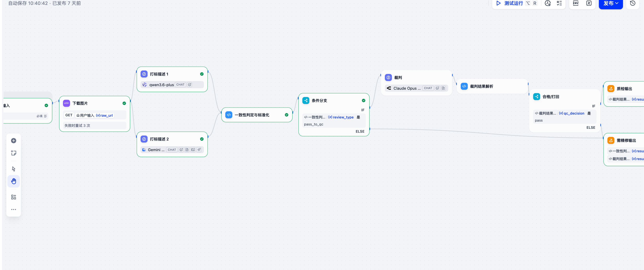
Task: Open the run history clock-play icon
Action: point(547,3)
